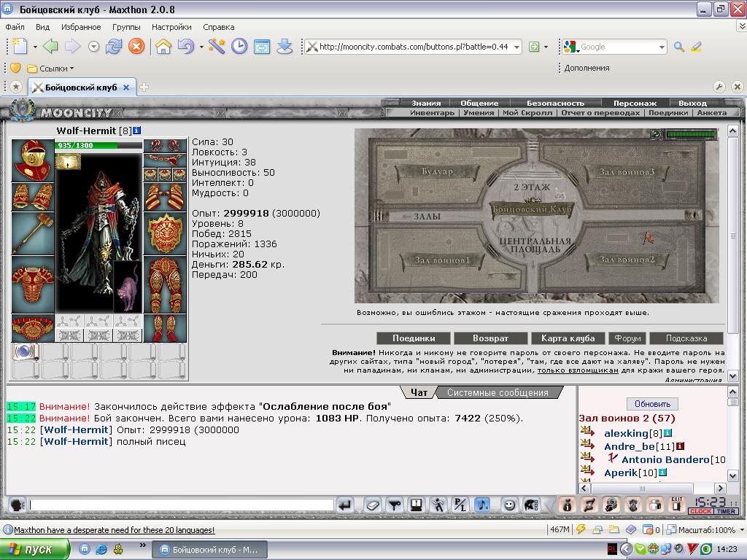Screen dimensions: 747x560
Task: Click the EXIT door icon in game bar
Action: (676, 505)
